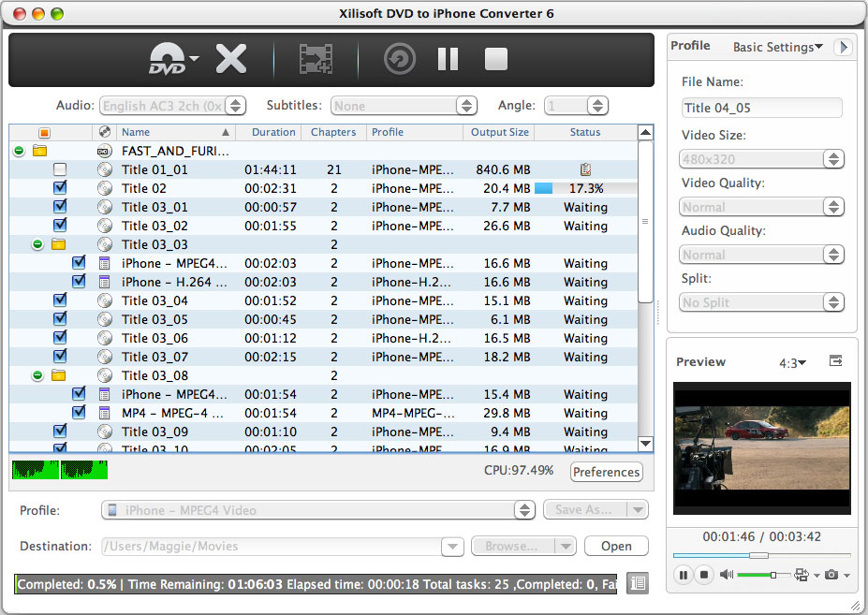Stop conversion with toolbar stop button

496,59
